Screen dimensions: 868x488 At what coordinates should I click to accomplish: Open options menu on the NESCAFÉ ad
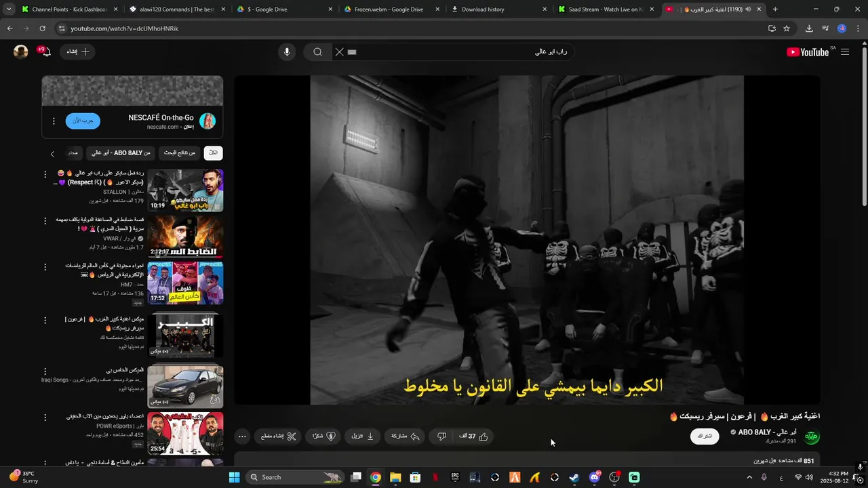(54, 121)
